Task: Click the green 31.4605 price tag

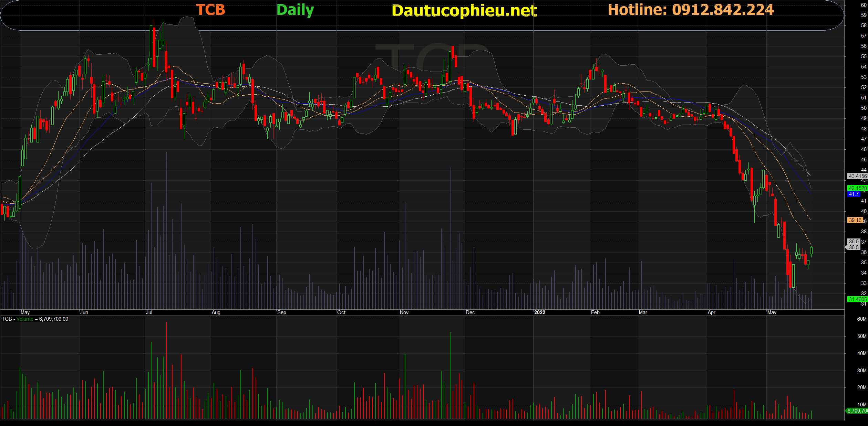Action: pos(857,299)
